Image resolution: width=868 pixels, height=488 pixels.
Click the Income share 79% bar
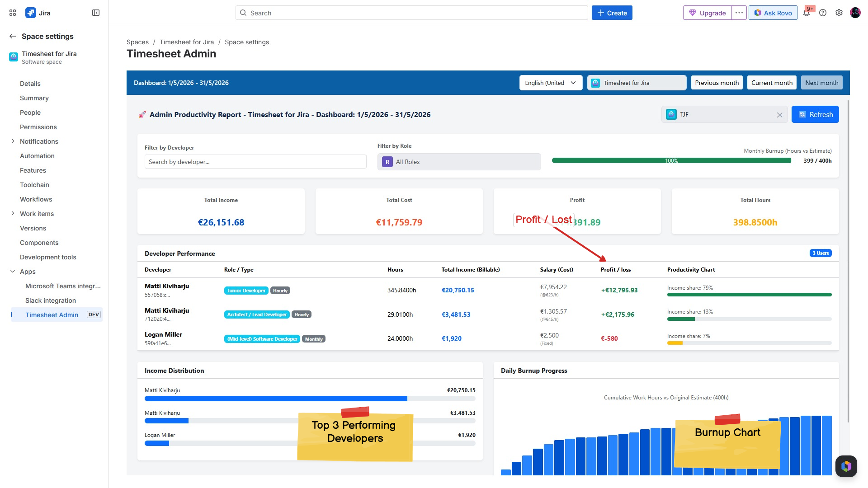click(750, 295)
